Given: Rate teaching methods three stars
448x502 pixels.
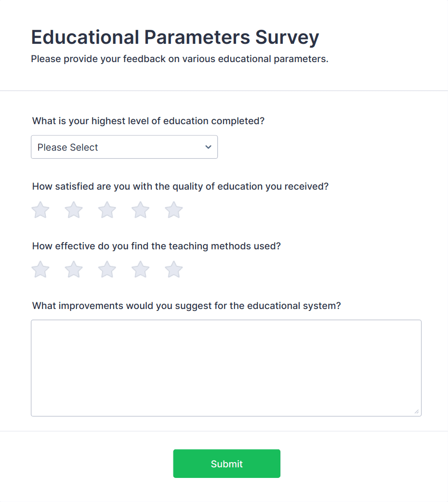Looking at the screenshot, I should pos(106,270).
